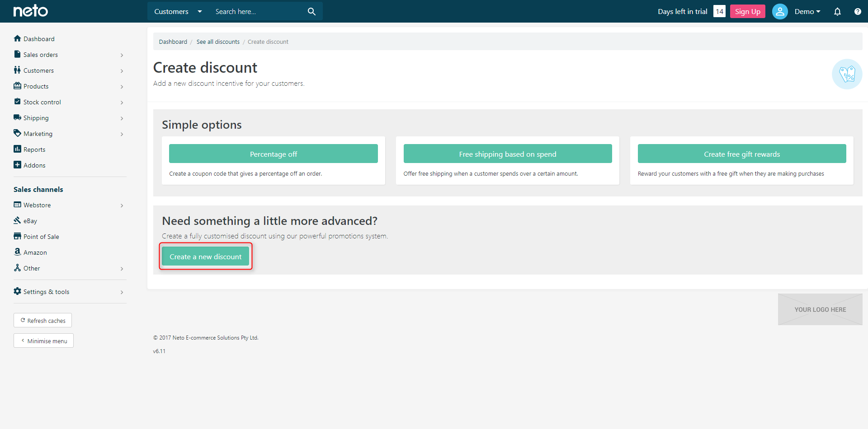Open eBay sales channel
Viewport: 868px width, 429px height.
click(x=30, y=221)
